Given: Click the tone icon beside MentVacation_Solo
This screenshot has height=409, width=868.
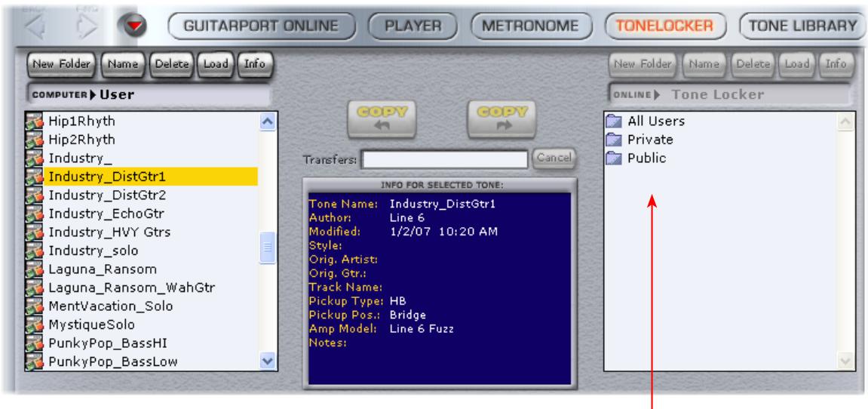Looking at the screenshot, I should (x=35, y=306).
